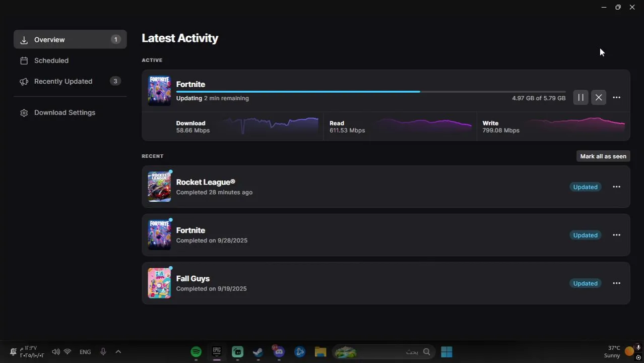The height and width of the screenshot is (363, 644).
Task: Click Updated badge on Fall Guys row
Action: [x=585, y=283]
